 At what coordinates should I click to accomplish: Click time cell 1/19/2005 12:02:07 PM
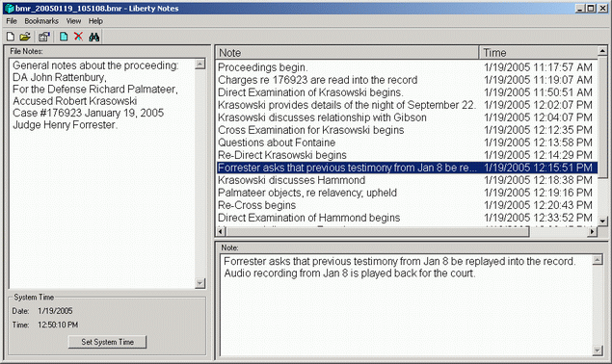pos(538,105)
